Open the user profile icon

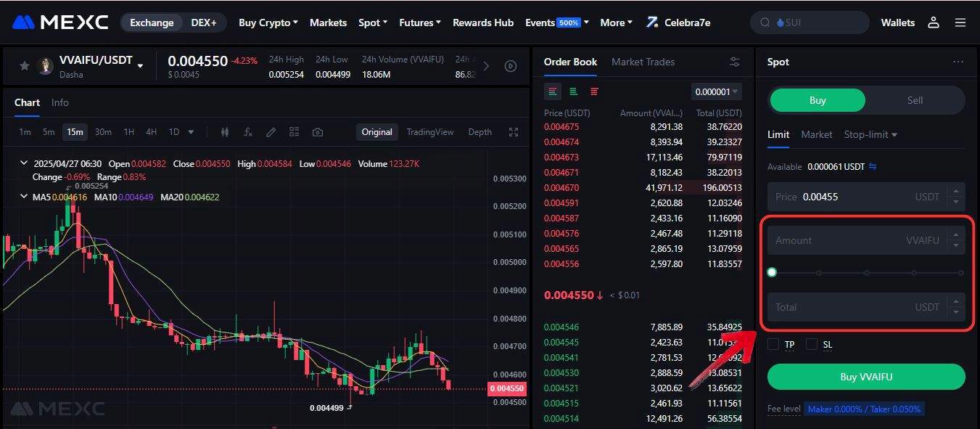[x=934, y=23]
